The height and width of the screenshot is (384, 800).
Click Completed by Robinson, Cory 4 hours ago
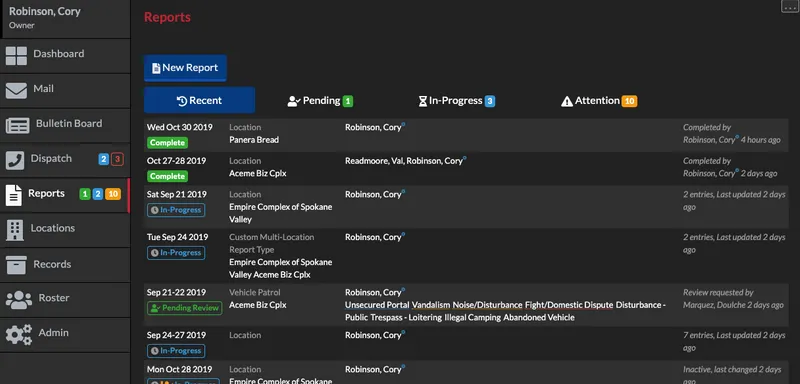tap(732, 134)
